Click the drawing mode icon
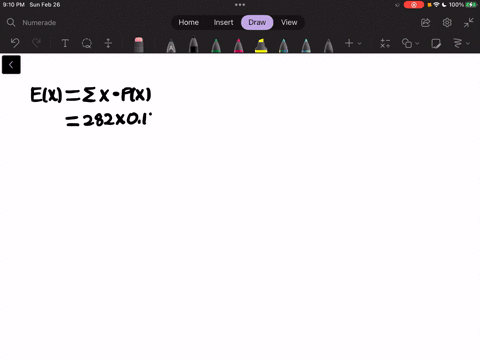The height and width of the screenshot is (360, 480). click(x=458, y=43)
